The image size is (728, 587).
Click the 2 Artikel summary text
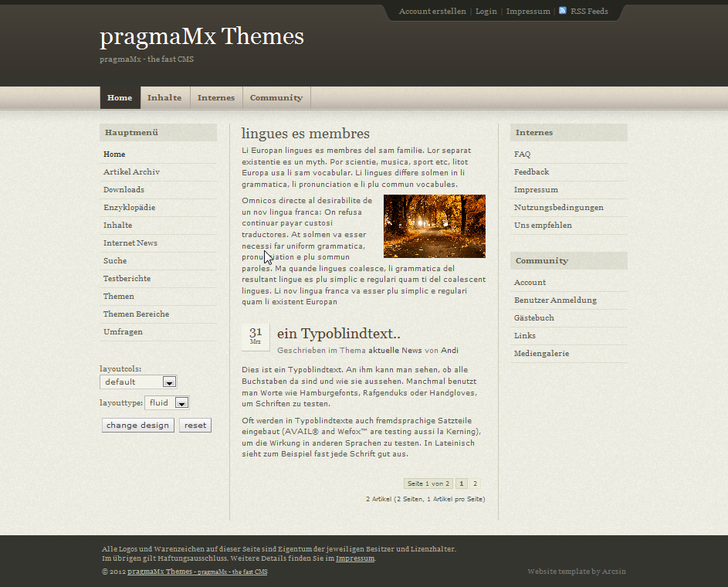[425, 499]
